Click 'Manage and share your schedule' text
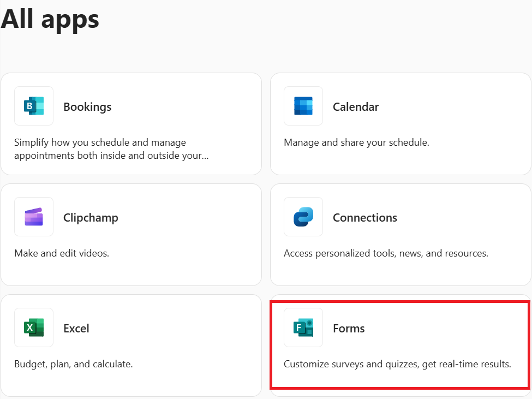Image resolution: width=532 pixels, height=399 pixels. pos(356,142)
